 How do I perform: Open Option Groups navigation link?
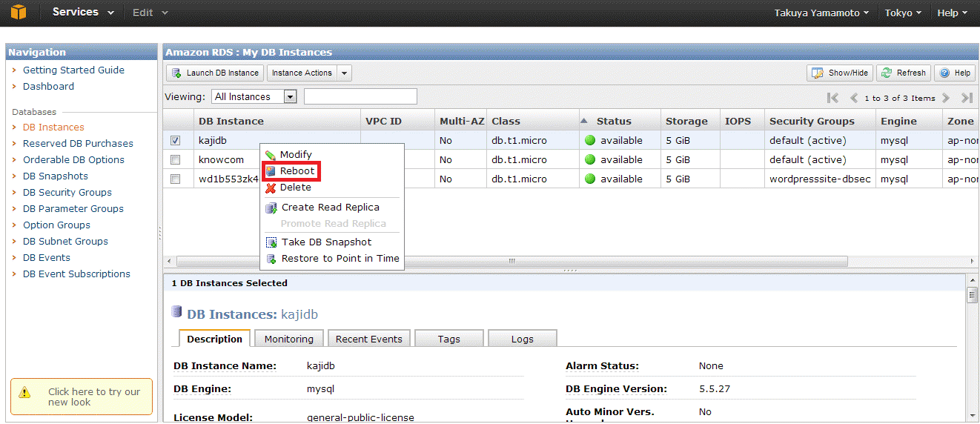(56, 225)
